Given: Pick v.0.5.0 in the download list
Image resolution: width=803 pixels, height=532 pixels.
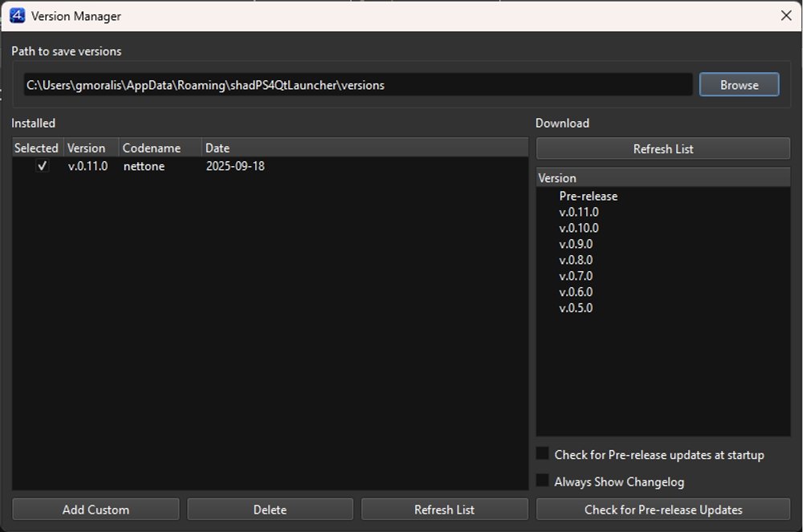Looking at the screenshot, I should tap(576, 308).
